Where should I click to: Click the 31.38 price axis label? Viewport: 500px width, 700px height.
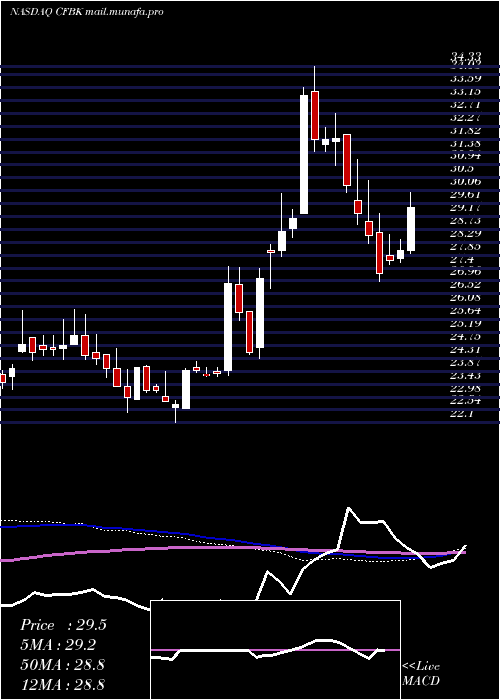click(466, 143)
